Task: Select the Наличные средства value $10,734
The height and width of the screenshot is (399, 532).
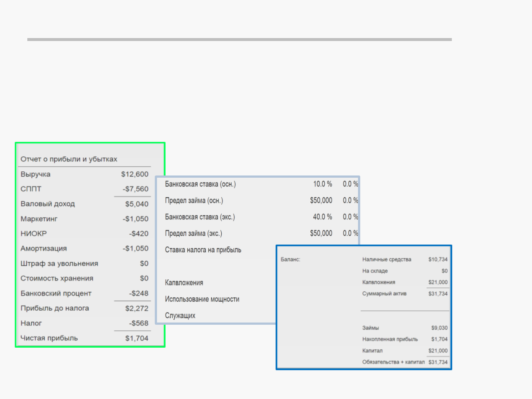Action: click(x=438, y=260)
